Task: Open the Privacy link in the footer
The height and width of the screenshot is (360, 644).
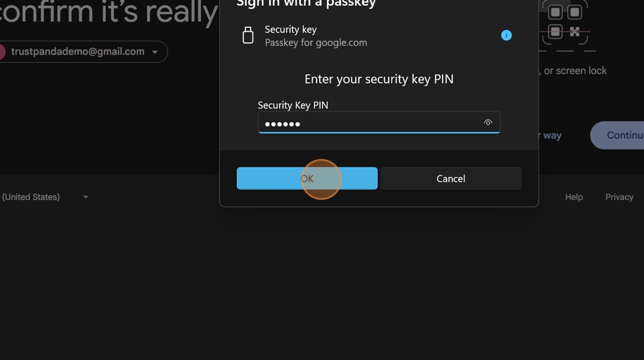Action: 619,197
